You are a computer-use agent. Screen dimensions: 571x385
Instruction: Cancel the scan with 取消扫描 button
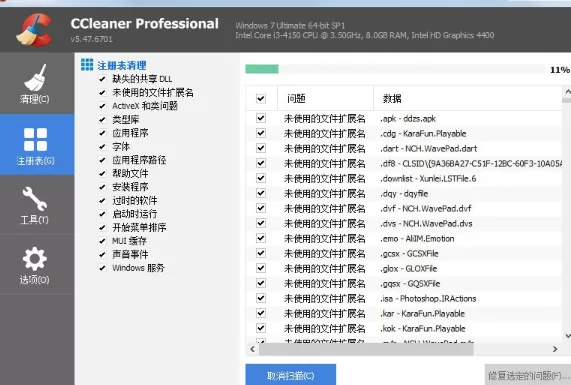tap(291, 375)
